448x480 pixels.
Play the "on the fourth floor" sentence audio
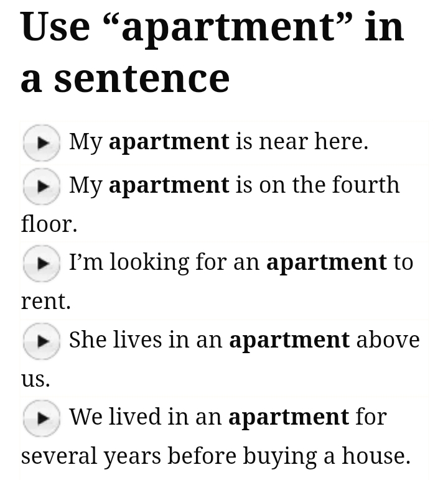coord(41,186)
